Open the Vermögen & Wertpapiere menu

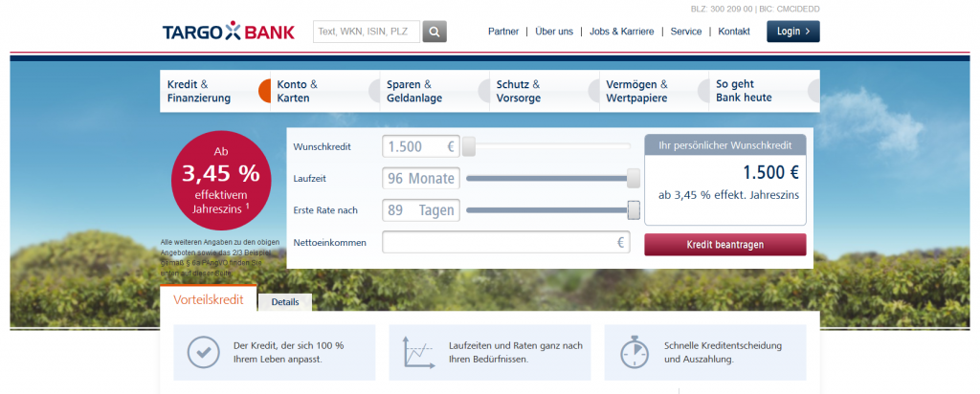[654, 91]
